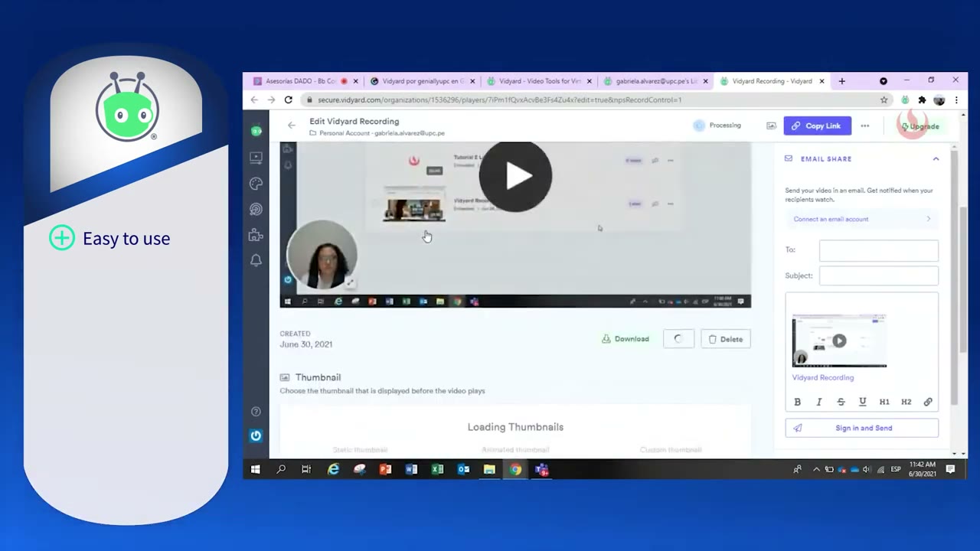This screenshot has width=980, height=551.
Task: Click the Upgrade button
Action: 920,126
